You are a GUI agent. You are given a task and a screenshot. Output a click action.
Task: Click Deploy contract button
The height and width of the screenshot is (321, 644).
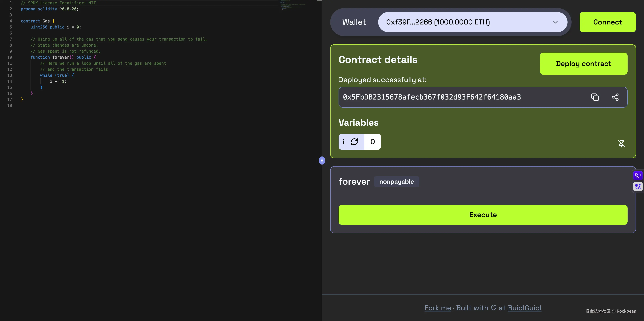[x=583, y=63]
